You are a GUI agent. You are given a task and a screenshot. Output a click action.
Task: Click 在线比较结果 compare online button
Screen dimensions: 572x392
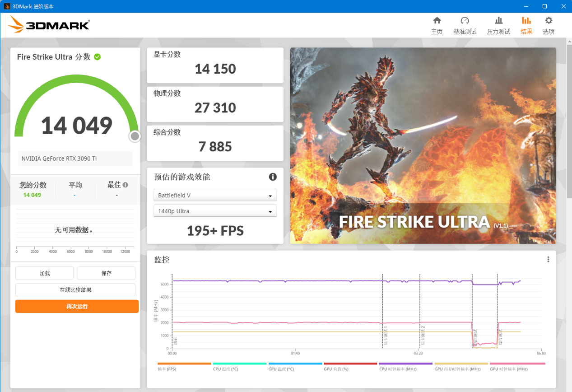coord(75,290)
